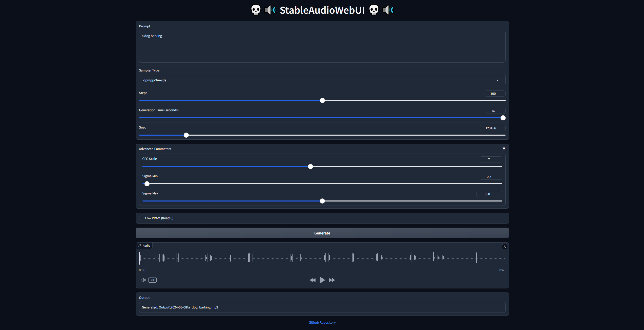Viewport: 644px width, 330px height.
Task: Change the 1x playback speed
Action: click(152, 280)
